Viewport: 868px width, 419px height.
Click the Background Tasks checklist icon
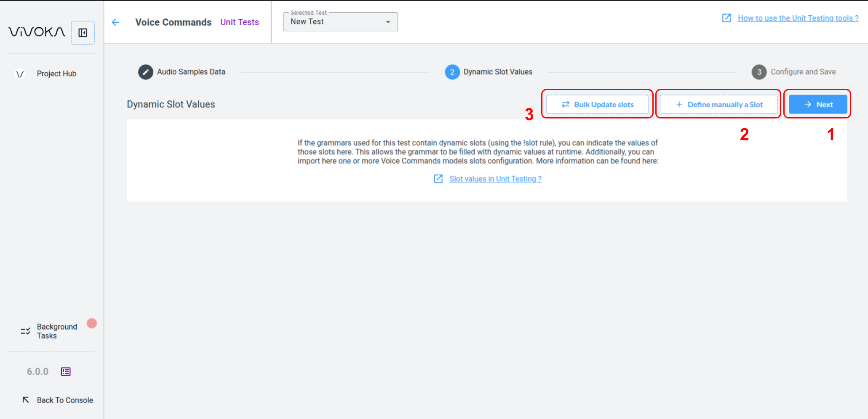pyautogui.click(x=25, y=331)
